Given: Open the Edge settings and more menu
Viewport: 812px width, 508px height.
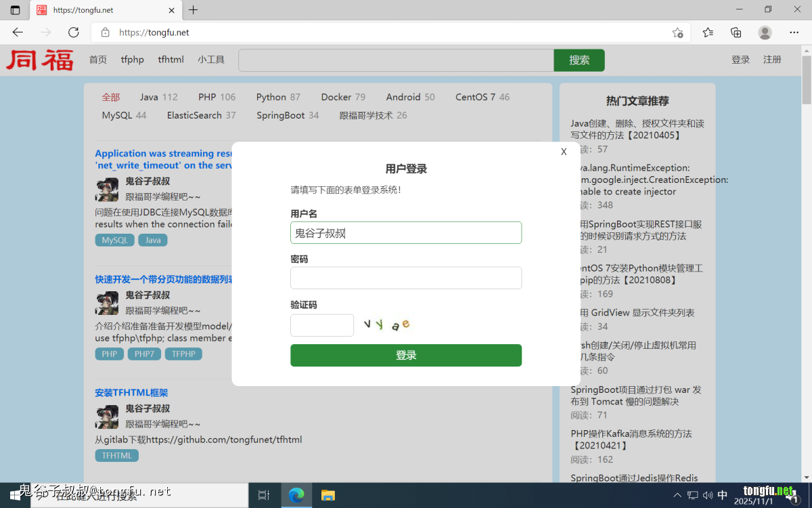Looking at the screenshot, I should pos(794,33).
